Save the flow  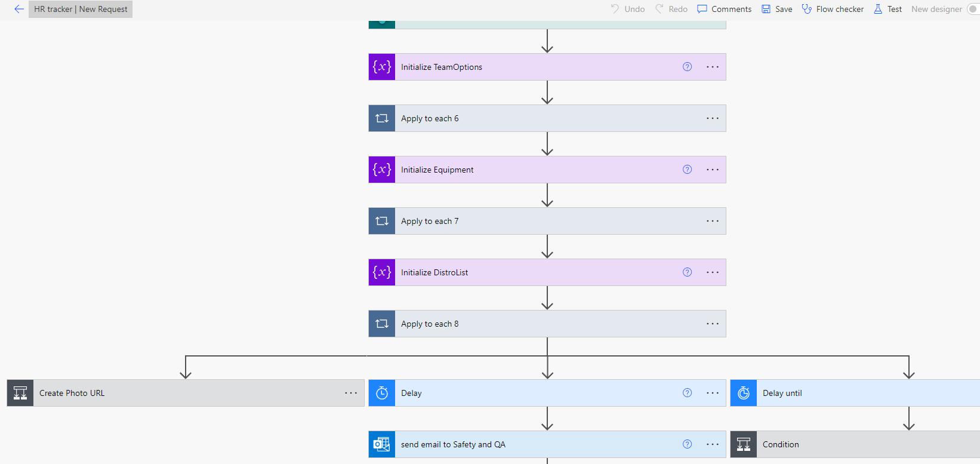point(777,9)
